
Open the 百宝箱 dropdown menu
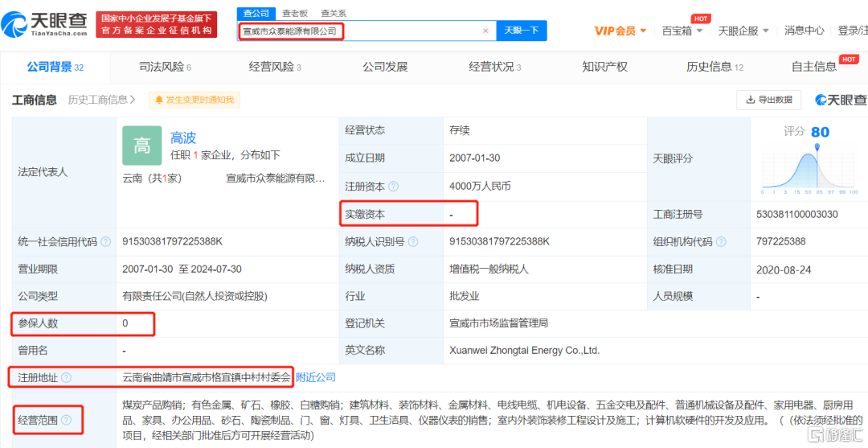[x=682, y=31]
